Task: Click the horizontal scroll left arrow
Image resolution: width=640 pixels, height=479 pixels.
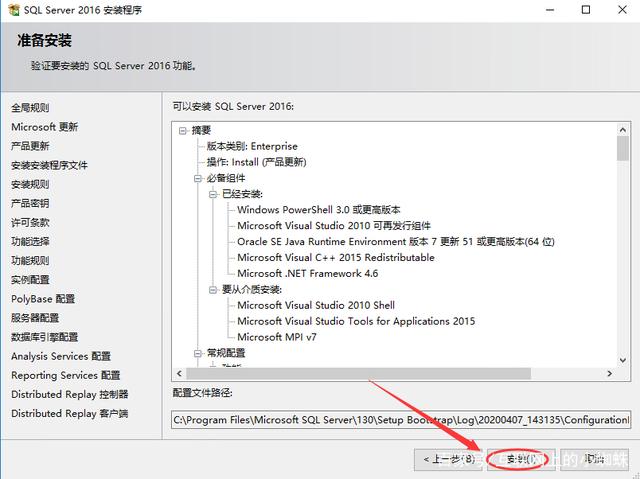Action: [x=180, y=373]
